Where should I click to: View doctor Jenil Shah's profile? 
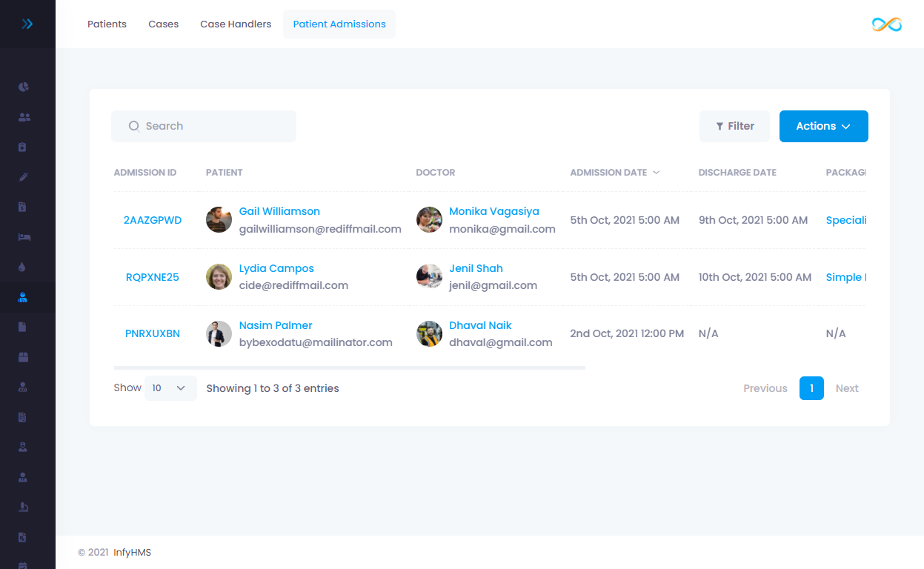[x=476, y=267]
